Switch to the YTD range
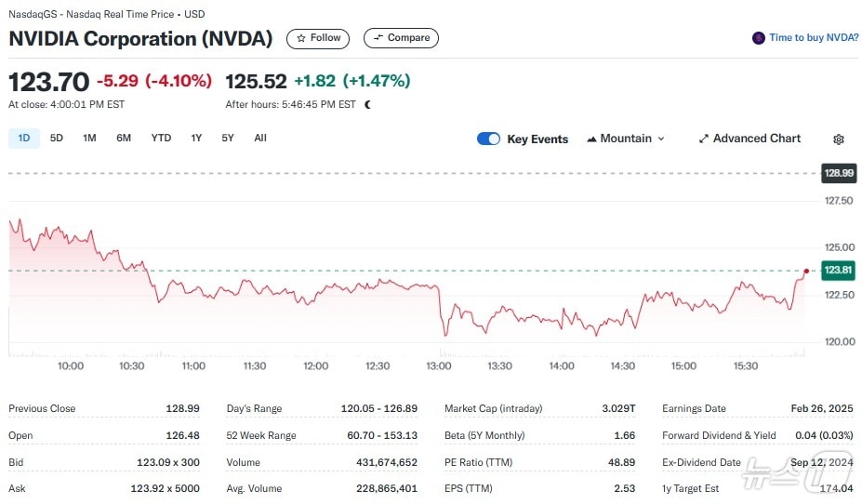This screenshot has width=862, height=504. (161, 138)
